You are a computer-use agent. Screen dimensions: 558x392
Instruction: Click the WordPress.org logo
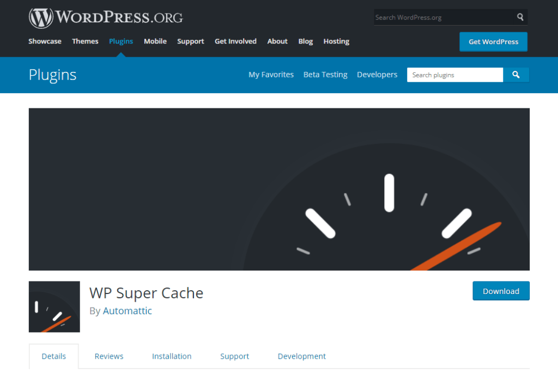106,17
